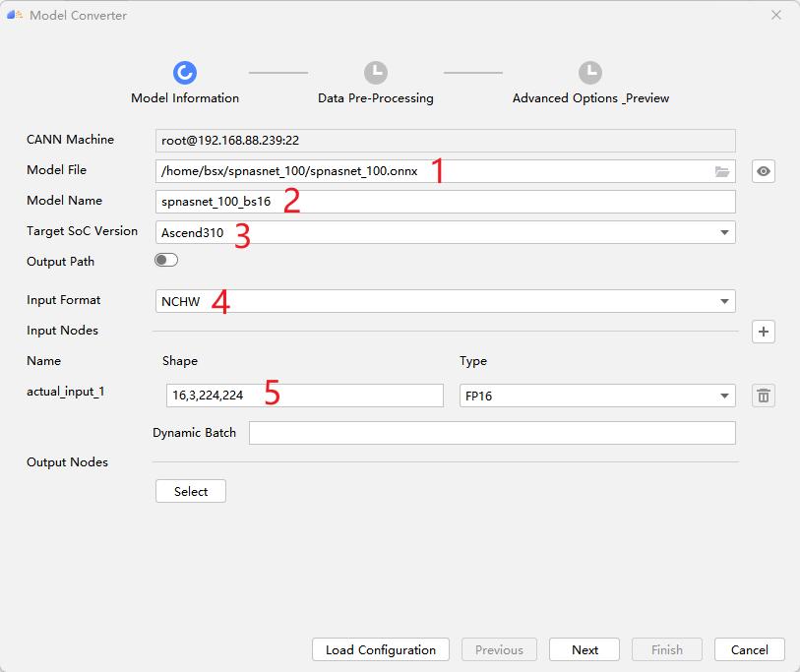Enable the Output Path toggle

tap(165, 259)
